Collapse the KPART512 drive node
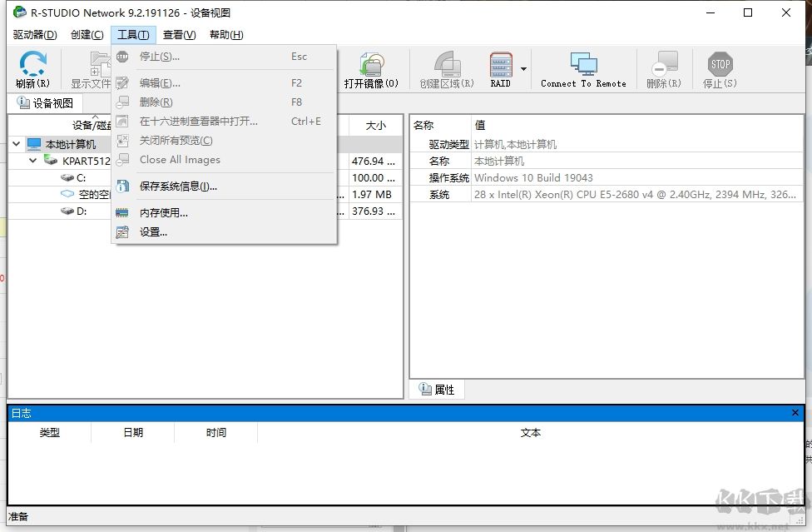 pos(33,161)
